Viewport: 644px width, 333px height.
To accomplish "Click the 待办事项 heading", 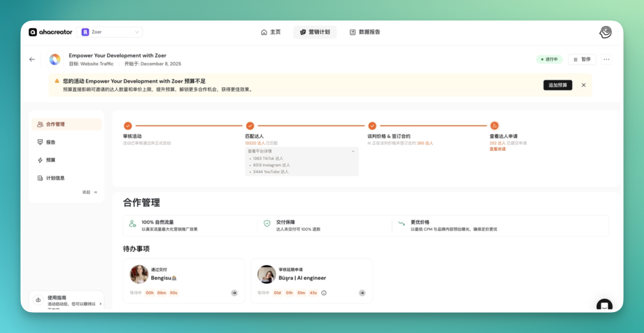I will point(137,249).
